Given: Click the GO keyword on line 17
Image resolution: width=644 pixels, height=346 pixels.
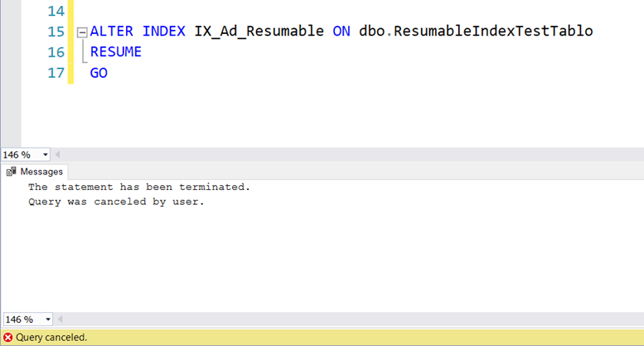Looking at the screenshot, I should [99, 73].
